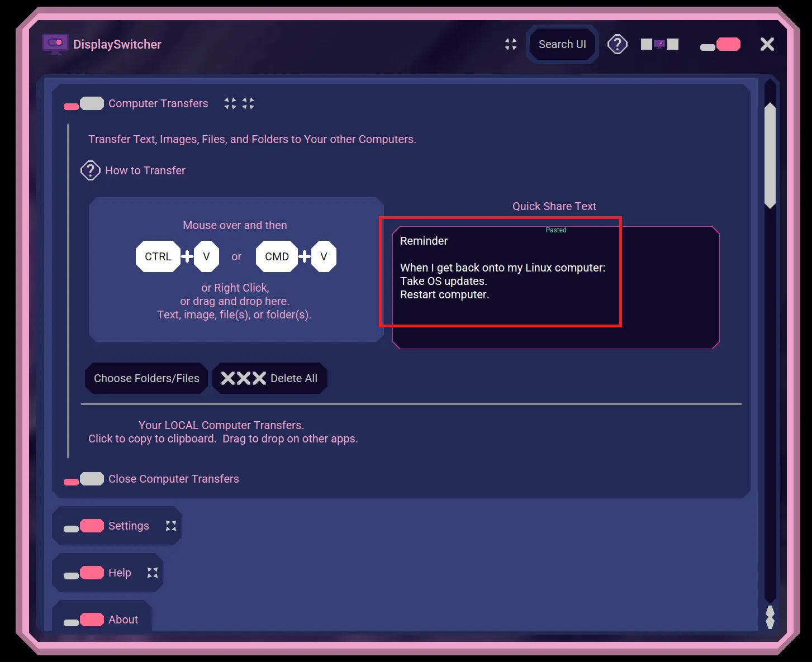Click the "Mouse over and then" text
This screenshot has width=812, height=662.
coord(235,225)
